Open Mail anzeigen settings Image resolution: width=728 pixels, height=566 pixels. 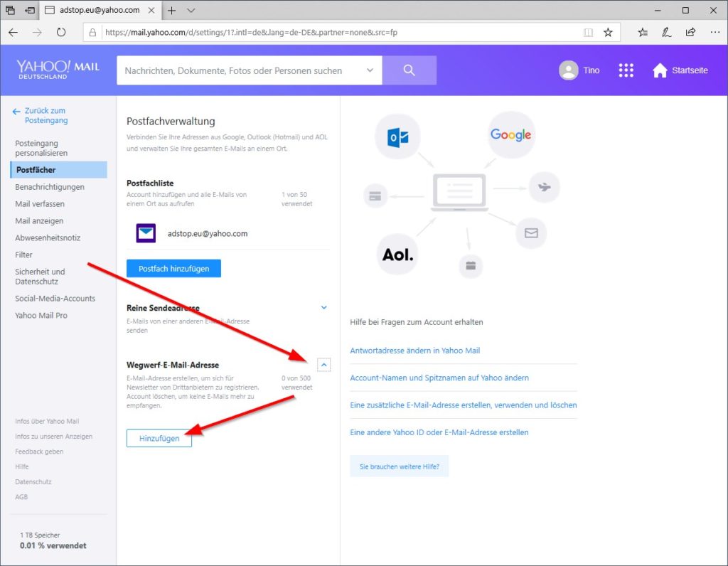40,221
